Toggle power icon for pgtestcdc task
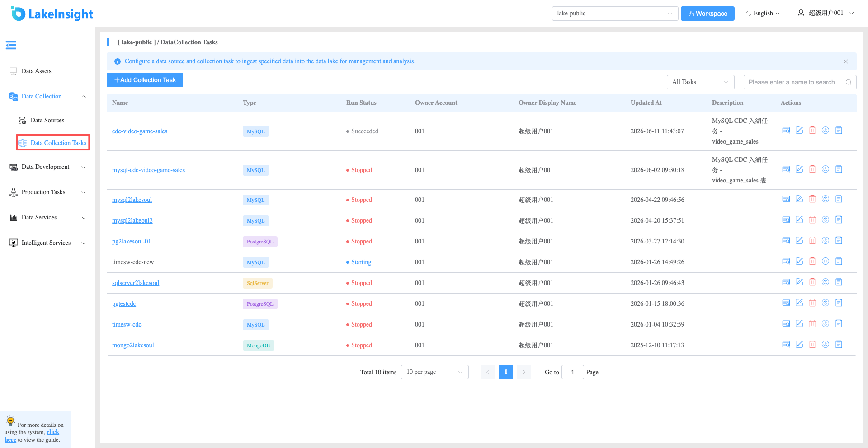This screenshot has width=868, height=448. (826, 303)
